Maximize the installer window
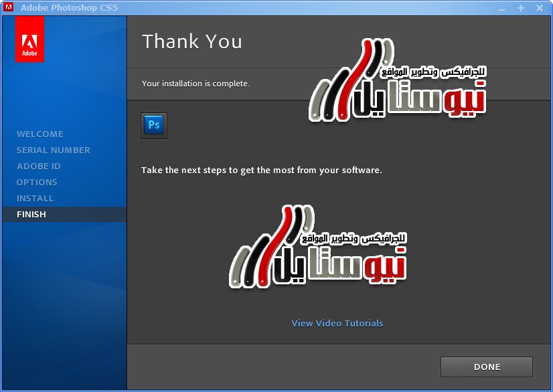This screenshot has width=553, height=392. pyautogui.click(x=521, y=8)
